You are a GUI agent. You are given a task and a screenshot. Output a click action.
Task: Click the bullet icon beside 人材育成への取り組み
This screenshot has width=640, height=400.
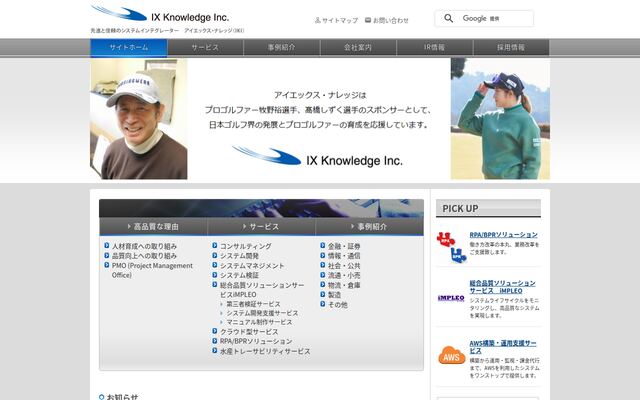[x=107, y=246]
